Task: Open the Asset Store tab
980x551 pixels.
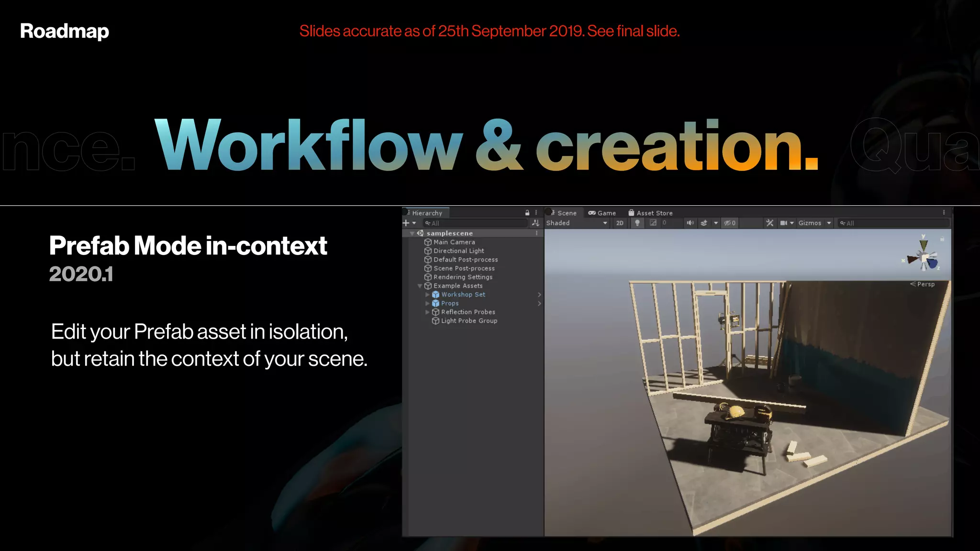Action: (x=650, y=213)
